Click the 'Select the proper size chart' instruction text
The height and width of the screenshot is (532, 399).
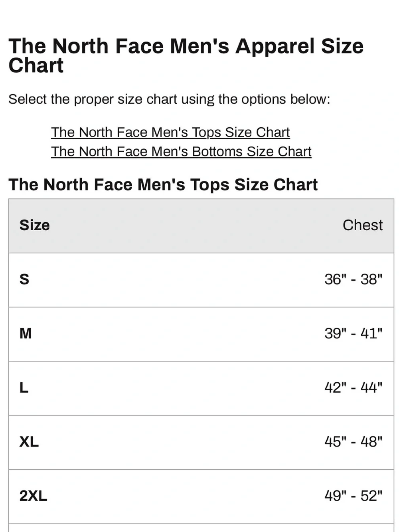[169, 99]
